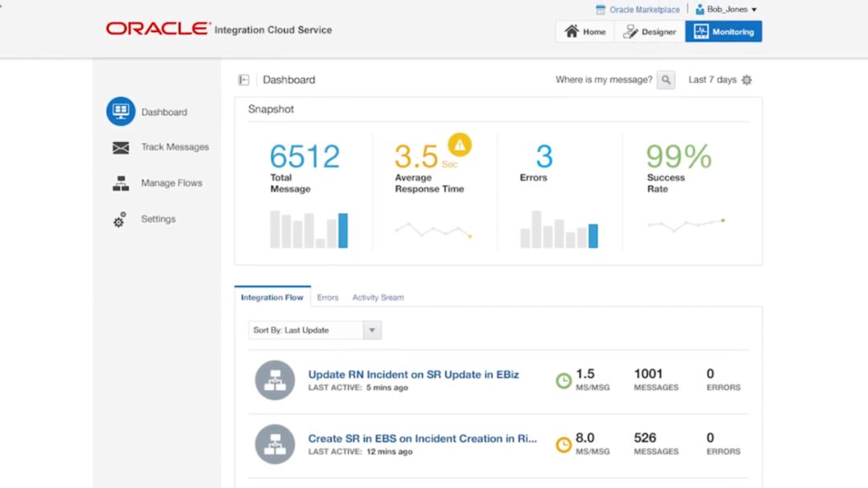Viewport: 868px width, 488px height.
Task: Click the Oracle logo
Action: coord(158,28)
